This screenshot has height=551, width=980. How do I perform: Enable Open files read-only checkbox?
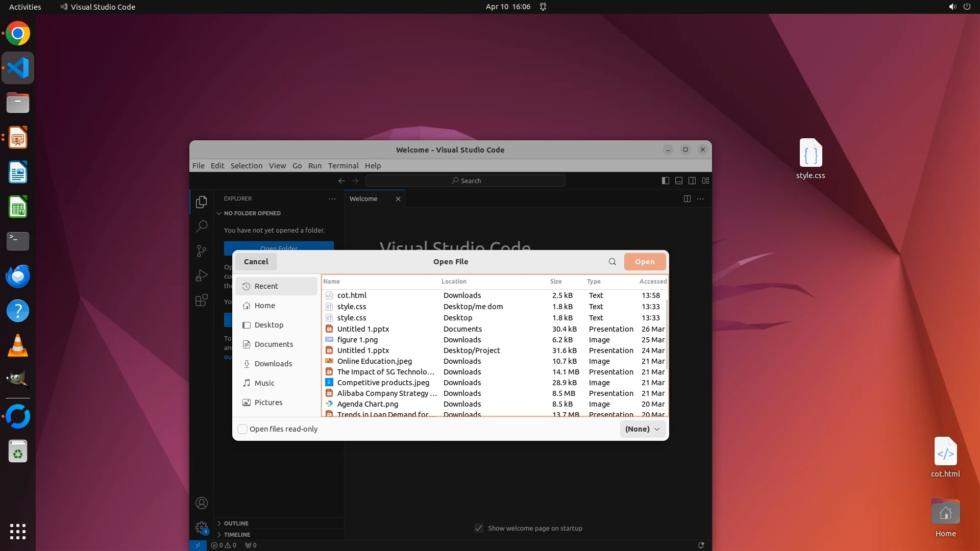click(243, 429)
